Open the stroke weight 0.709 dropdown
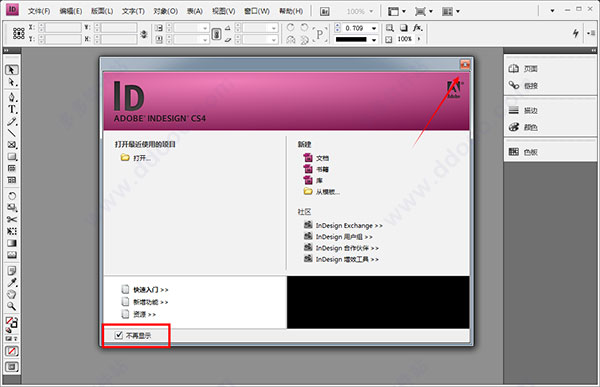The height and width of the screenshot is (387, 600). pos(374,28)
